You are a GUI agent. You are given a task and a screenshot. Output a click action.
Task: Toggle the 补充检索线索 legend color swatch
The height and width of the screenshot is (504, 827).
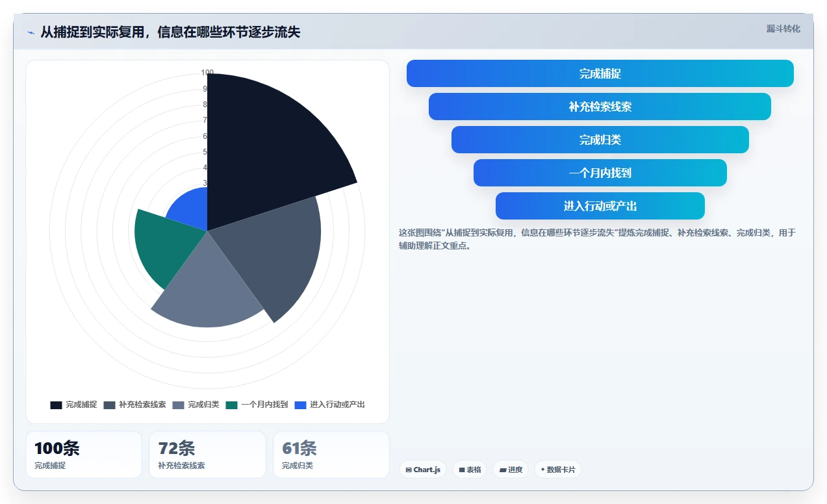(109, 405)
